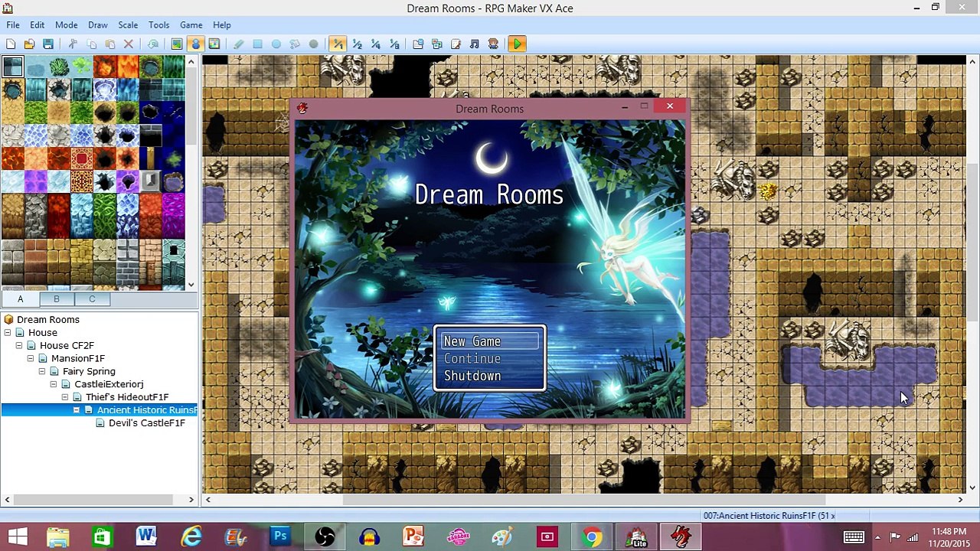Open the Sound Test music note icon

click(x=474, y=44)
